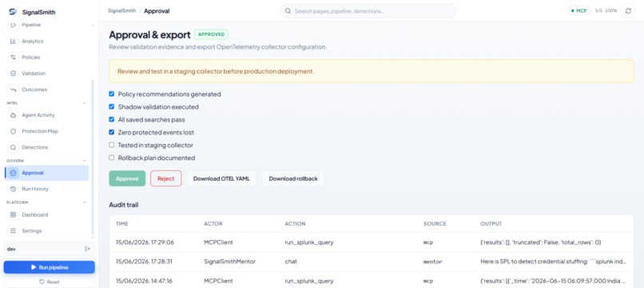Toggle Shadow validation executed checkbox
Screen dimensions: 644x288
click(111, 106)
